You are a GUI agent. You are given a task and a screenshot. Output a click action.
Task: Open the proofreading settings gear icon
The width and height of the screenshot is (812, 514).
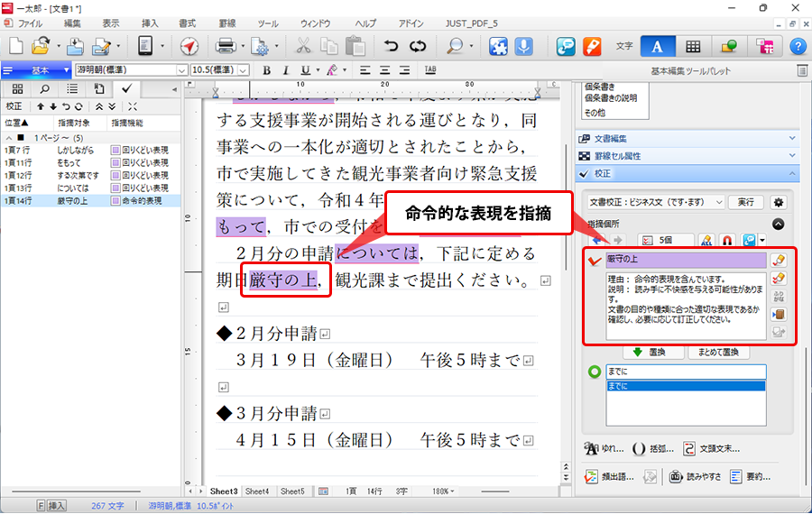point(778,202)
